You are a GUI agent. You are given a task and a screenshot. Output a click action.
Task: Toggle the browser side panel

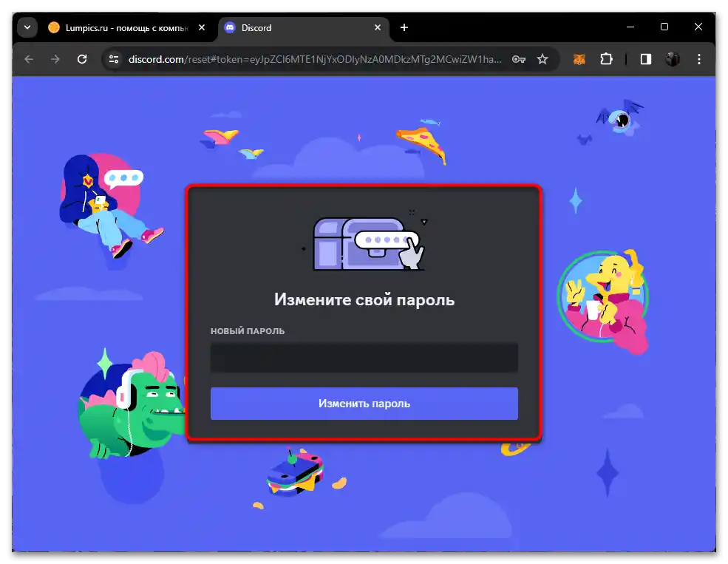tap(646, 59)
